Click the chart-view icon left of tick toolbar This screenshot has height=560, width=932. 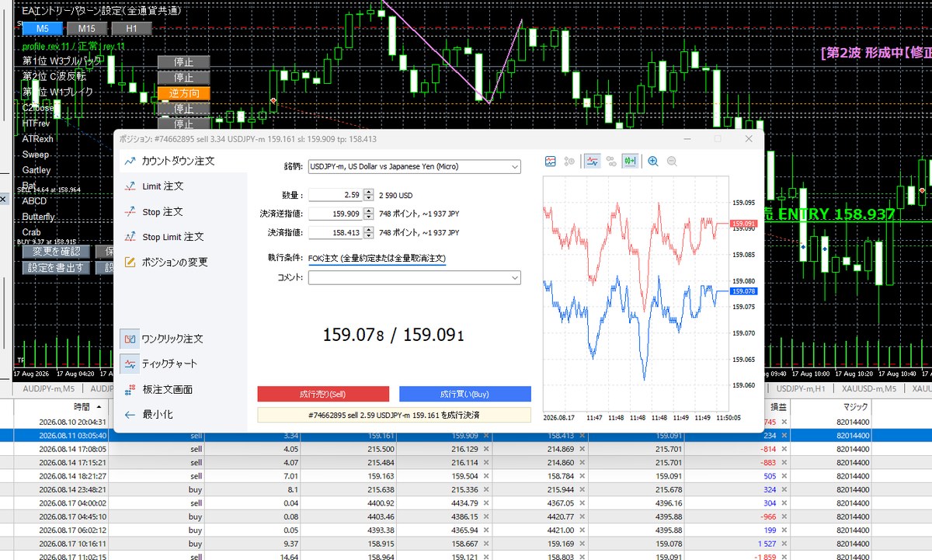tap(551, 162)
